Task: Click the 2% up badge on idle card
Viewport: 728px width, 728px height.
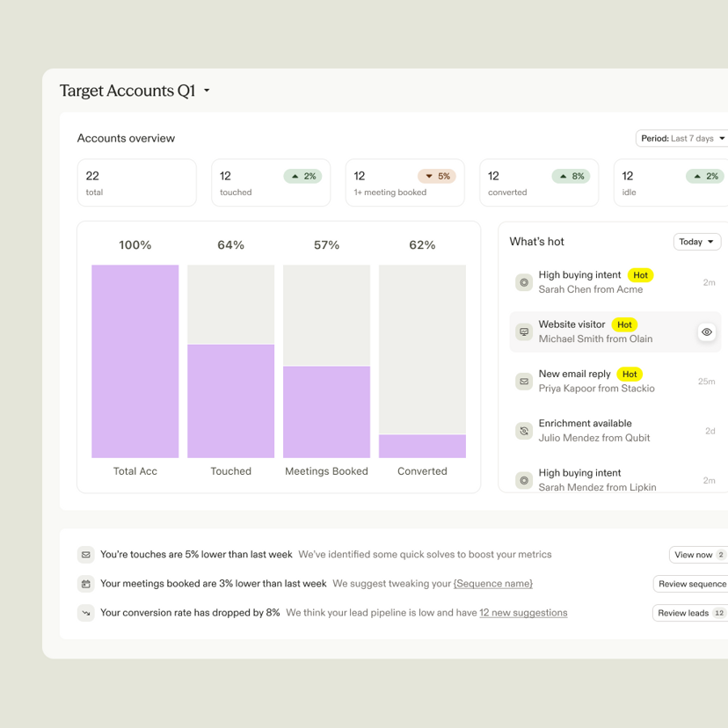Action: coord(705,177)
